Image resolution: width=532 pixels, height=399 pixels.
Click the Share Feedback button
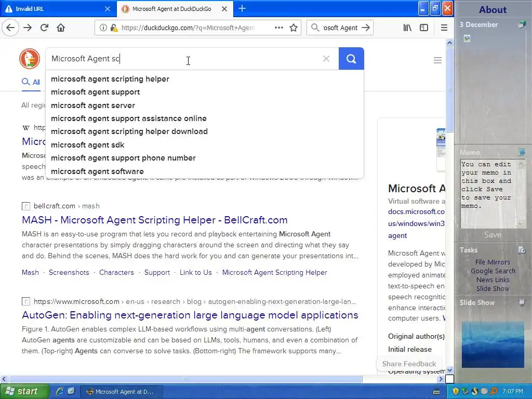click(x=409, y=364)
